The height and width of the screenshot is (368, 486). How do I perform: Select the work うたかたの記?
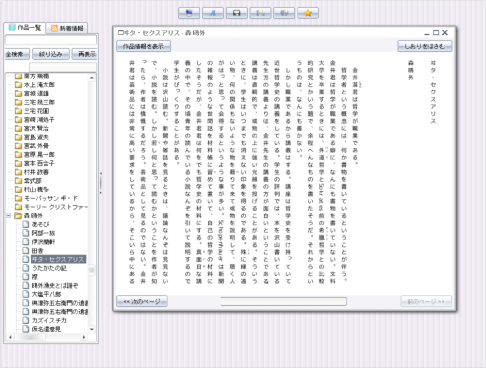(x=49, y=268)
